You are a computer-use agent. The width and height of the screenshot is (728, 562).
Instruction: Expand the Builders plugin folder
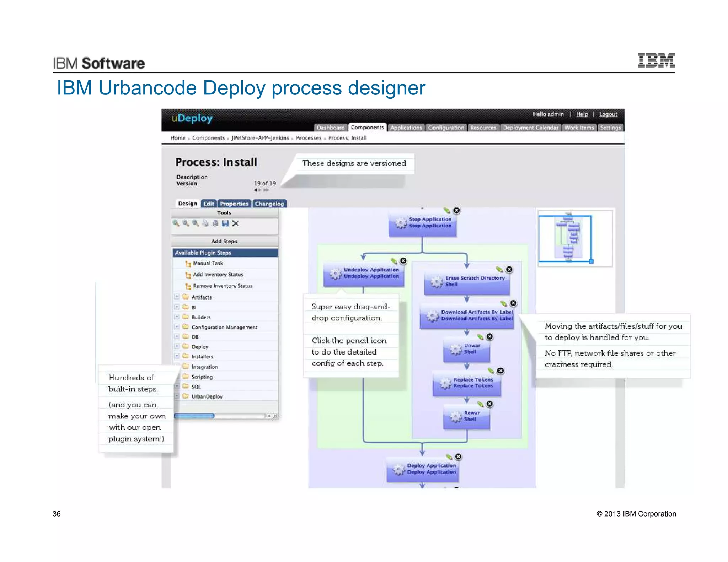pos(177,317)
